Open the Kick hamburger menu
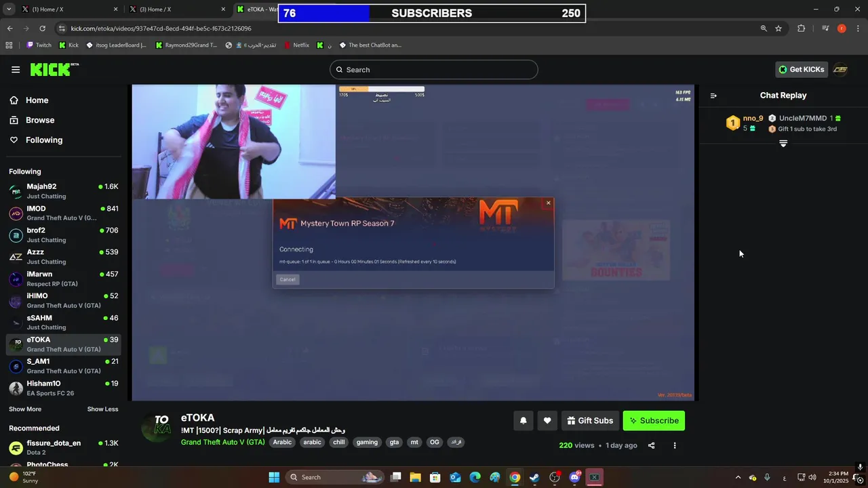The width and height of the screenshot is (868, 488). [16, 69]
